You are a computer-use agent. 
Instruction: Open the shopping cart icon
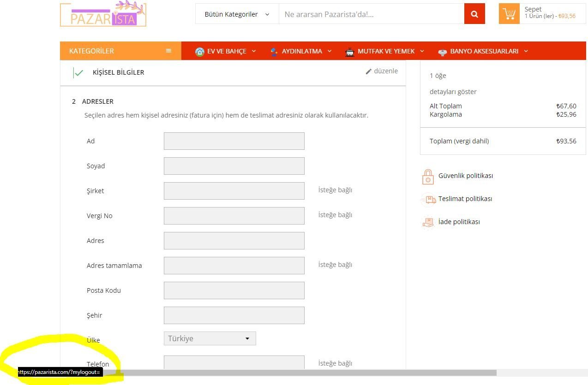click(x=510, y=14)
